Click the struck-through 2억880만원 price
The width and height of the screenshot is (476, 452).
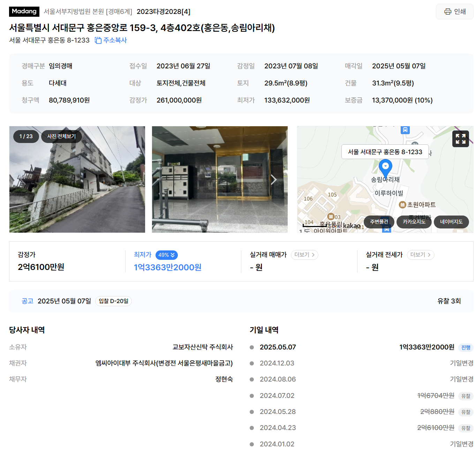click(x=437, y=412)
